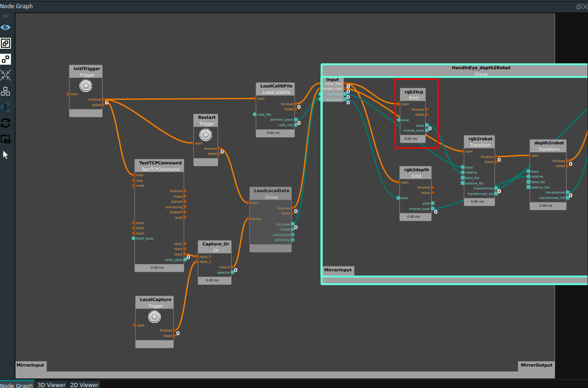Click LoadLocalData jointarray output port
The height and width of the screenshot is (388, 588).
coord(293,240)
